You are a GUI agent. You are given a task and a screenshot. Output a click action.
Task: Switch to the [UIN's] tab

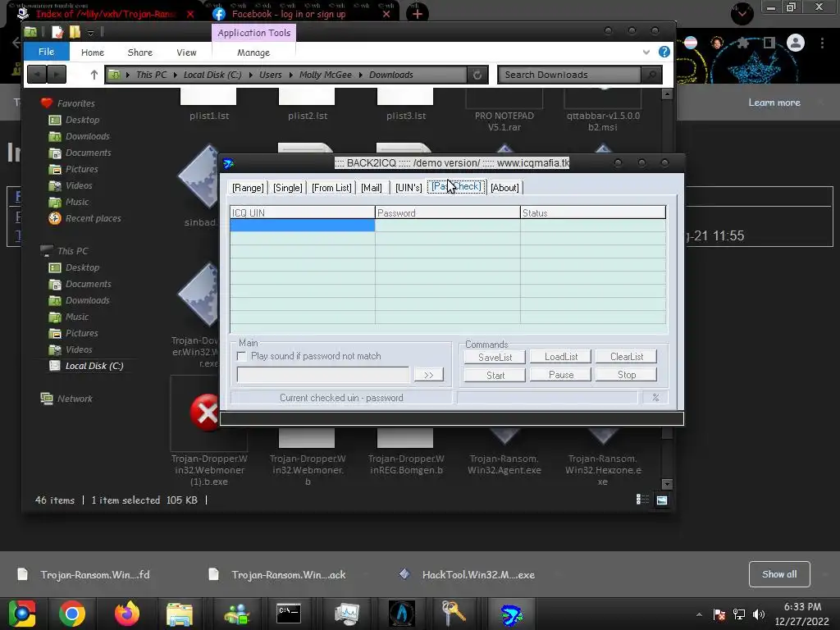409,188
